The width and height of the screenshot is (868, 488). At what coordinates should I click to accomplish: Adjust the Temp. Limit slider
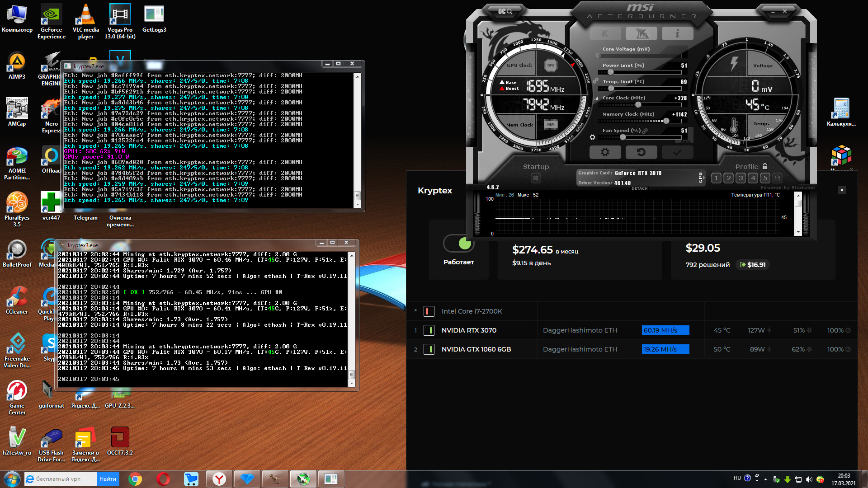click(640, 89)
